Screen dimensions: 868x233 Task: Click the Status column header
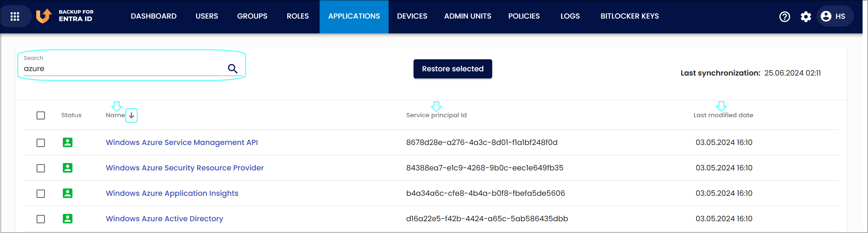(72, 115)
